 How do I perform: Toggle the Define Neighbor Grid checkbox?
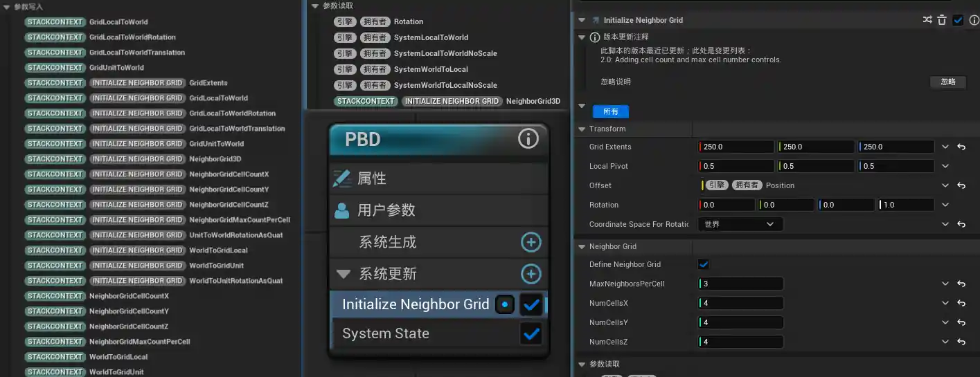click(x=704, y=264)
